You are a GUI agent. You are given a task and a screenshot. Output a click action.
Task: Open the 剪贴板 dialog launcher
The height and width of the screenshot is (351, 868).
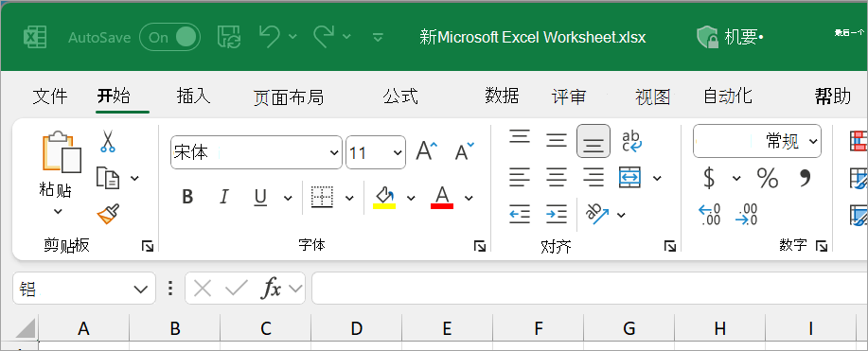click(148, 246)
